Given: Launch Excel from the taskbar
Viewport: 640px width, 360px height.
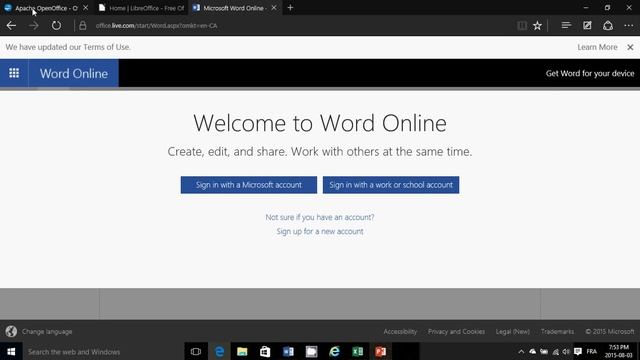Looking at the screenshot, I should pyautogui.click(x=358, y=351).
